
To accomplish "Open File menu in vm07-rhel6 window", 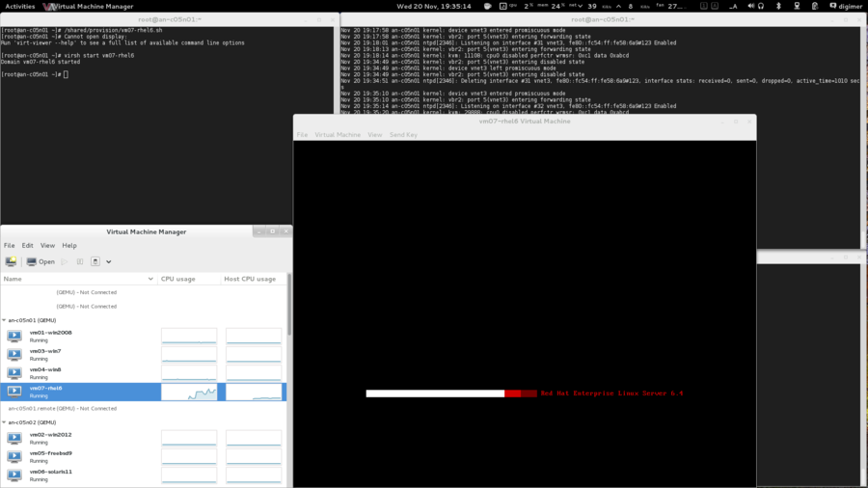I will pyautogui.click(x=302, y=134).
